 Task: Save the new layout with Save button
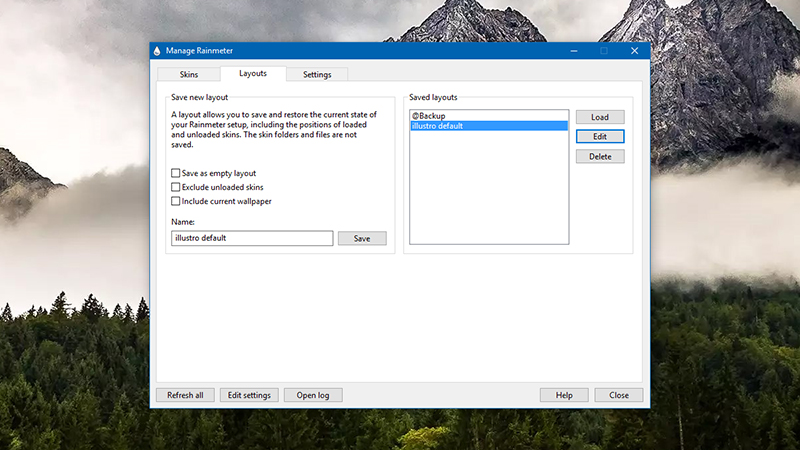[362, 238]
